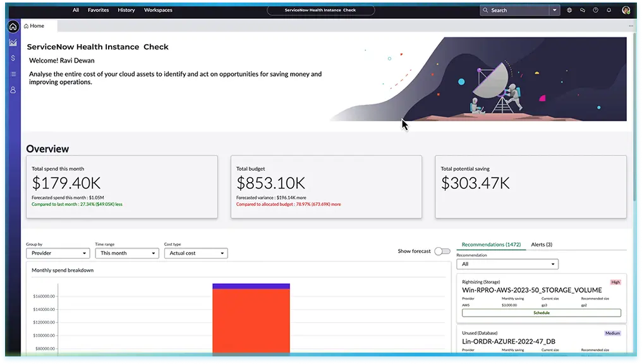Open the History menu
Image resolution: width=642 pixels, height=364 pixels.
point(126,10)
